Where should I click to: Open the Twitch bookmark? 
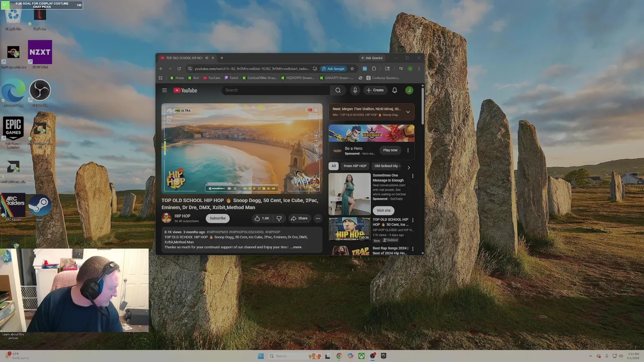coord(231,78)
